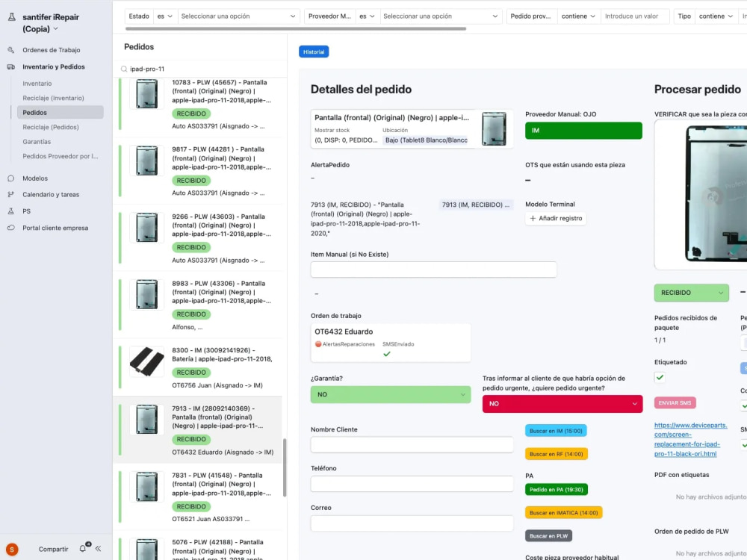Viewport: 747px width, 560px height.
Task: Click the Teléfono input field
Action: pos(412,484)
